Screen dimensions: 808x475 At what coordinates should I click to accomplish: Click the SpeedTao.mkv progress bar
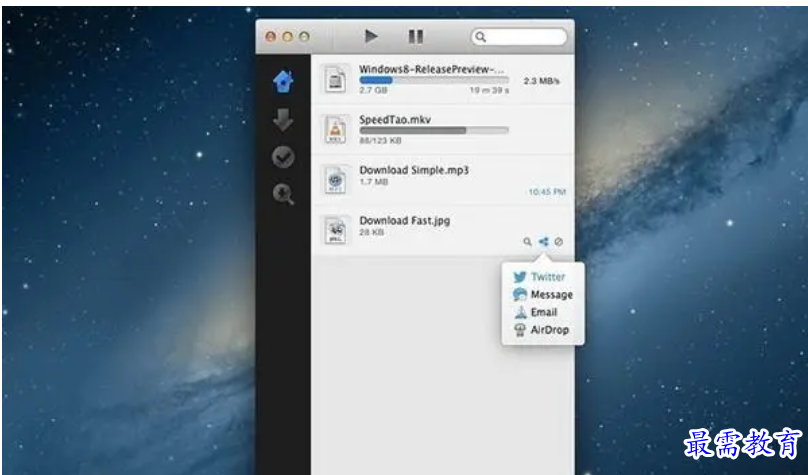pos(434,131)
